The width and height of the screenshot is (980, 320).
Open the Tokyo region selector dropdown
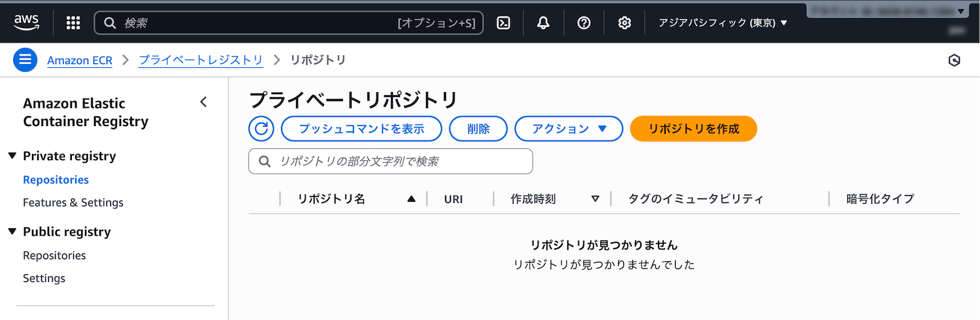pyautogui.click(x=723, y=23)
